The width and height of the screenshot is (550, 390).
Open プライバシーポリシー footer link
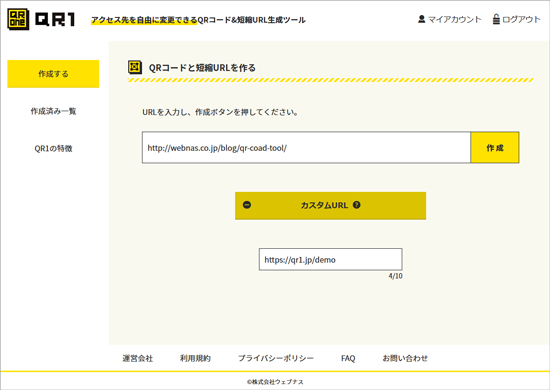(x=276, y=358)
